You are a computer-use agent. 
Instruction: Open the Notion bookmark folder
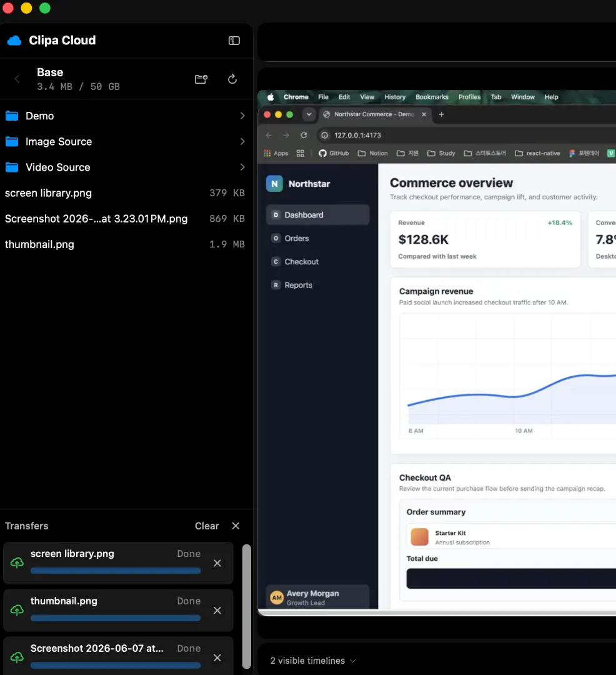click(373, 153)
